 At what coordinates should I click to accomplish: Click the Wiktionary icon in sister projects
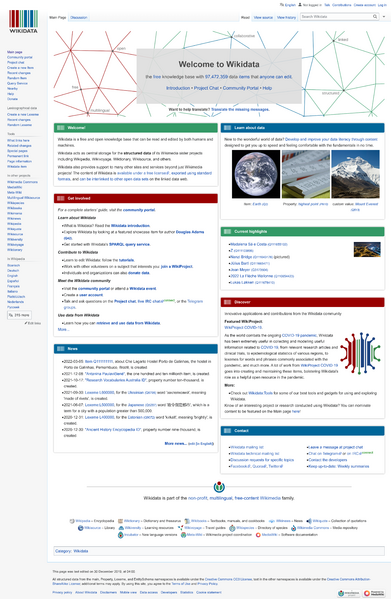point(120,521)
